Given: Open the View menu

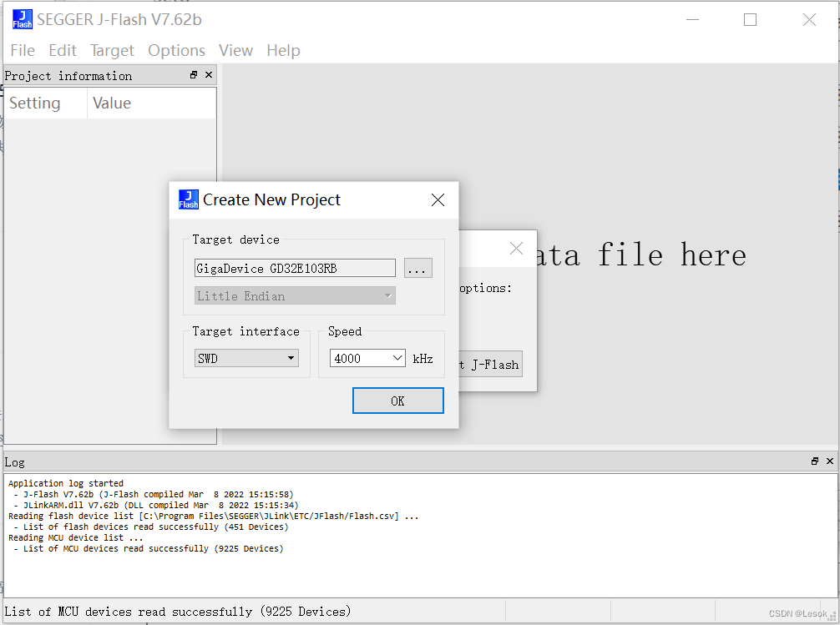Looking at the screenshot, I should [235, 50].
